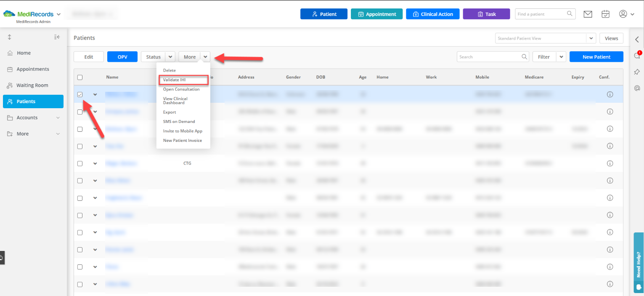
Task: Check the checkbox on the CTG patient row
Action: tap(80, 163)
